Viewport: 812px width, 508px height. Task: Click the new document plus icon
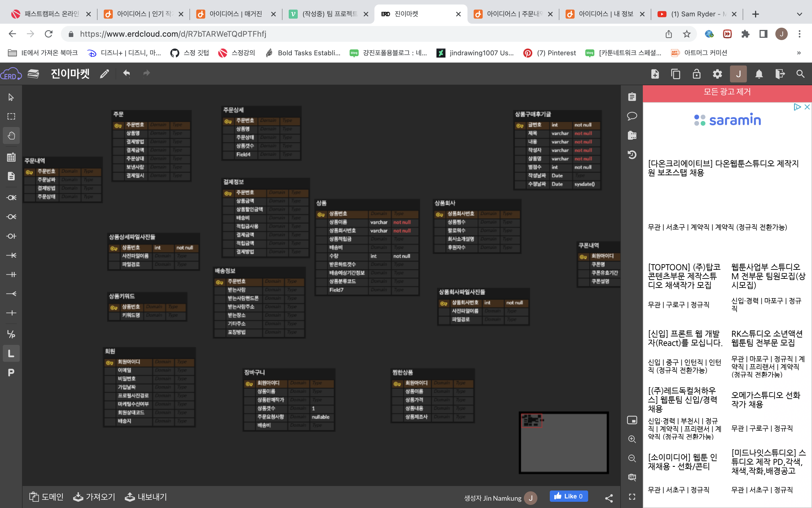(x=655, y=74)
